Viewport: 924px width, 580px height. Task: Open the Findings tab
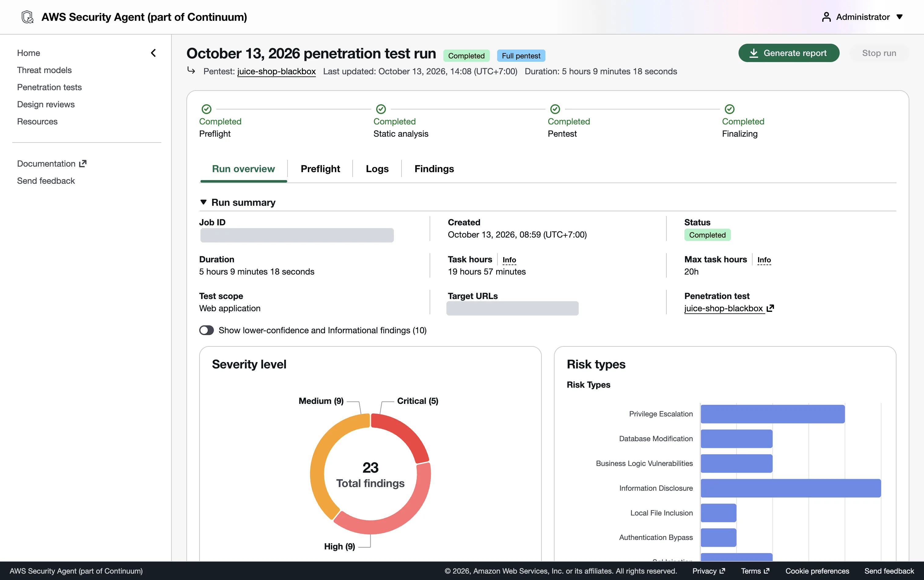pyautogui.click(x=434, y=169)
